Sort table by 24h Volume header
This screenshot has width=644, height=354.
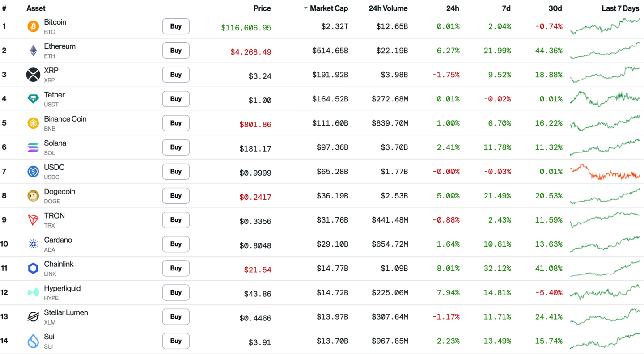388,8
